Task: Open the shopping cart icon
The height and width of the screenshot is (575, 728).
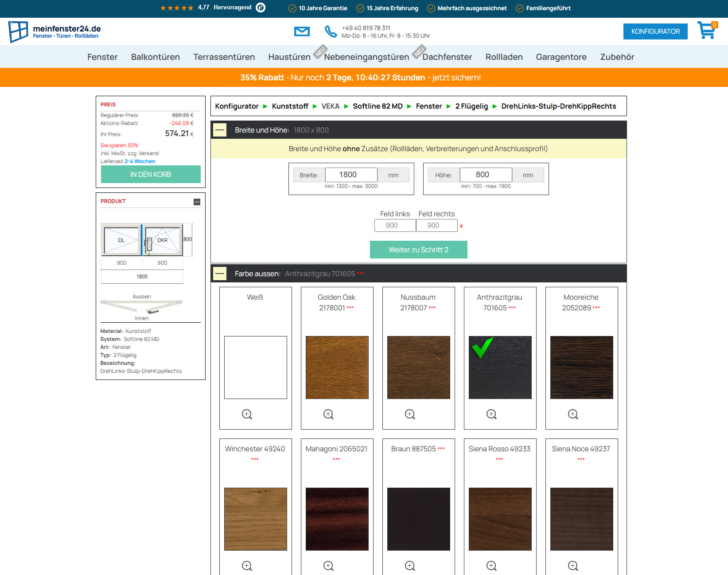Action: tap(707, 30)
